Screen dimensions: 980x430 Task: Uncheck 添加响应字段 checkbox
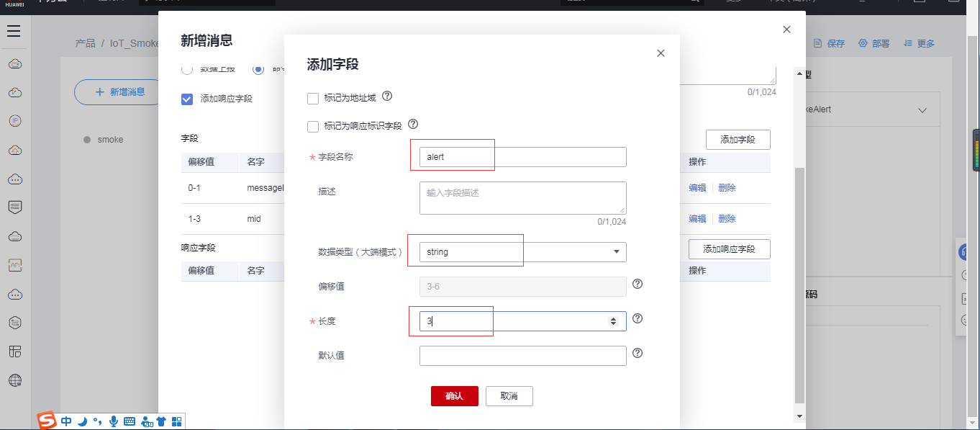pyautogui.click(x=187, y=99)
